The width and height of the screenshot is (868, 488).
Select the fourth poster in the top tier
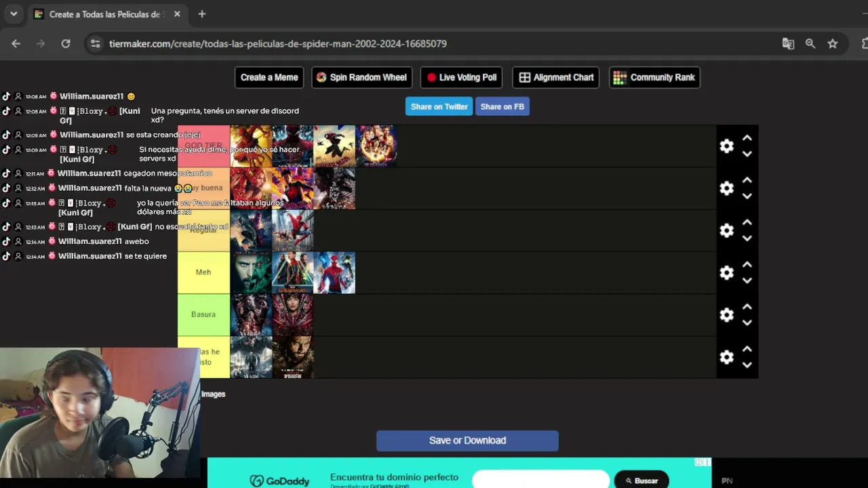[x=376, y=146]
